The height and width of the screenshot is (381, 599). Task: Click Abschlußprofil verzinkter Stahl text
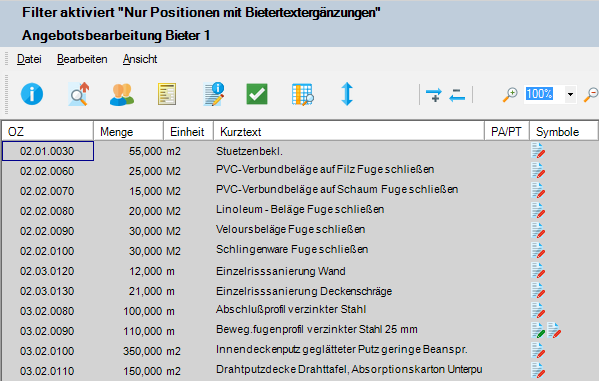pyautogui.click(x=291, y=309)
